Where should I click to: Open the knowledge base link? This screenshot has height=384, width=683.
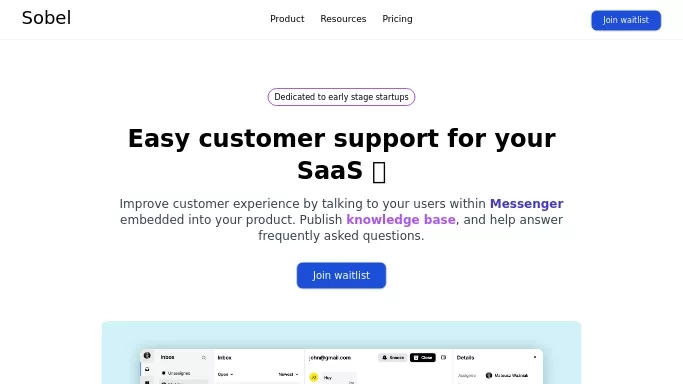tap(401, 219)
